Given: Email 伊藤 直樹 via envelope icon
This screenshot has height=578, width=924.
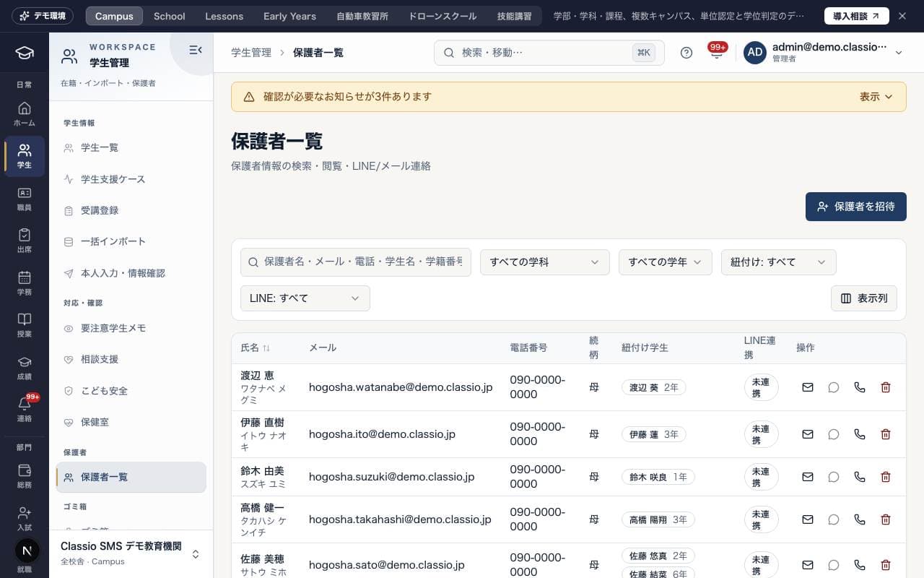Looking at the screenshot, I should 808,434.
